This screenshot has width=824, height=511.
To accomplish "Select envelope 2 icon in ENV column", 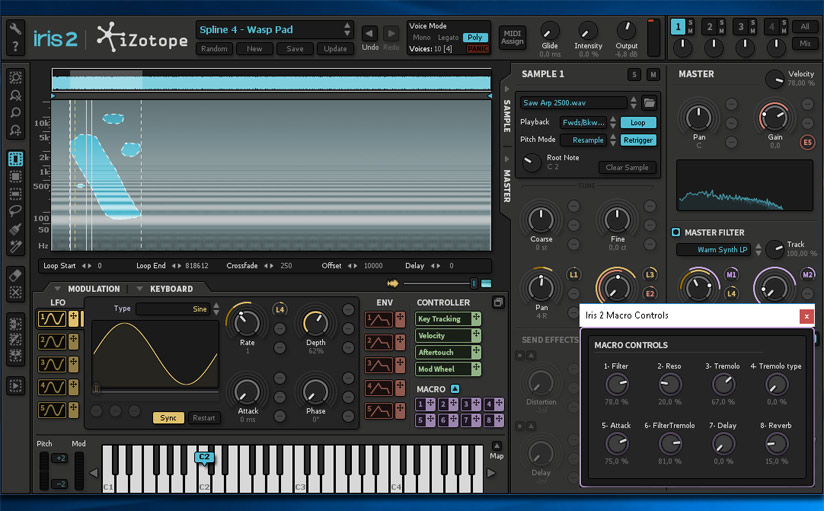I will point(378,342).
